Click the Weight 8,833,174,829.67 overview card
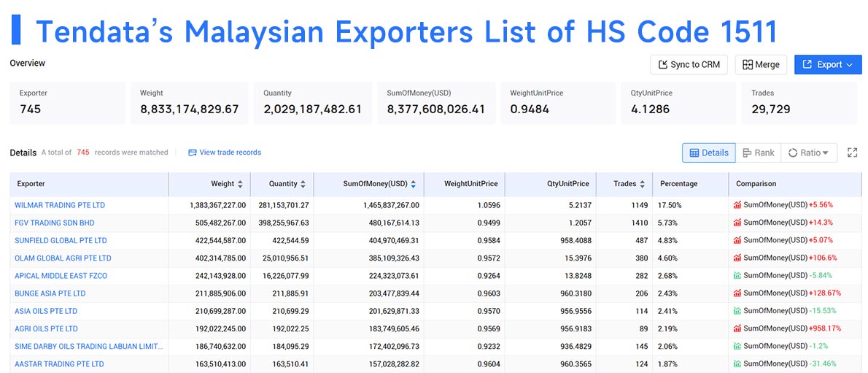868x373 pixels. coord(190,102)
